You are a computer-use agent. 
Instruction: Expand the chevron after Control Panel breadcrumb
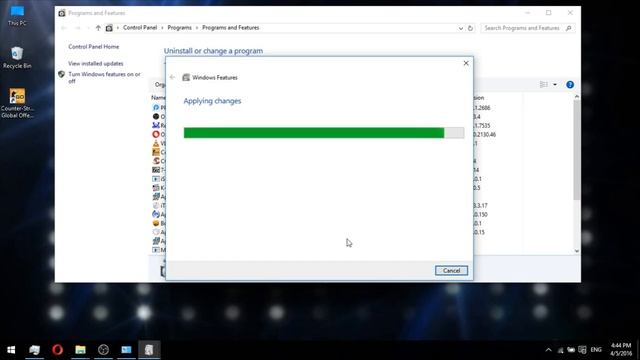coord(162,28)
